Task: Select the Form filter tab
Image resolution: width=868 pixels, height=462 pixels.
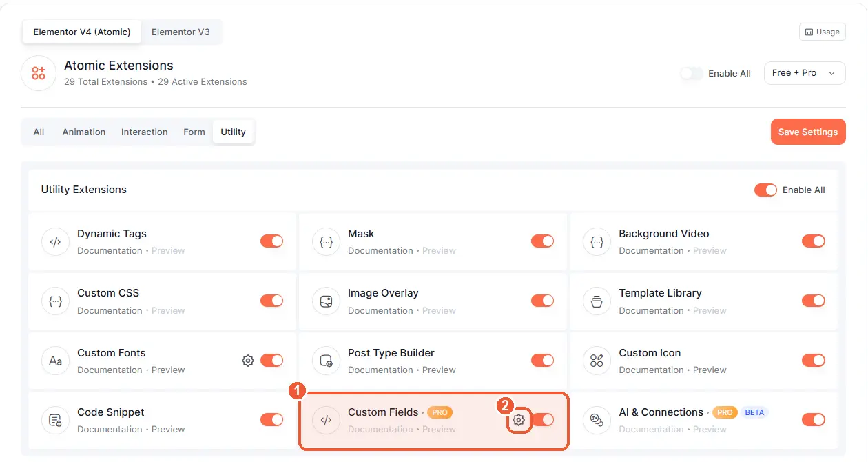Action: [x=194, y=132]
